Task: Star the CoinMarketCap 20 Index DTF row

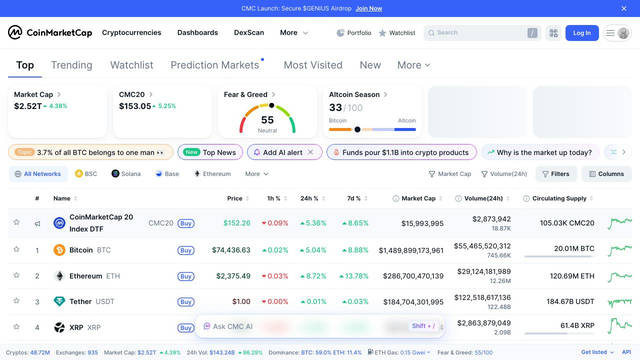Action: [16, 222]
